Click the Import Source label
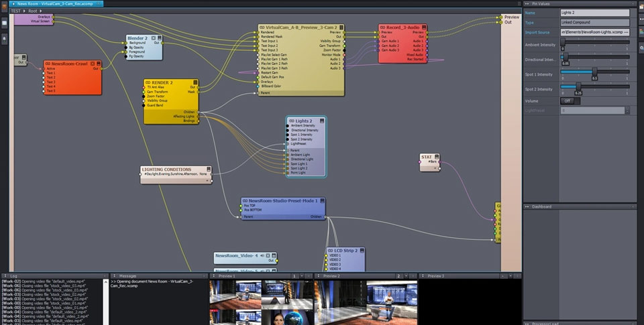Screen dimensions: 644x325 (537, 32)
